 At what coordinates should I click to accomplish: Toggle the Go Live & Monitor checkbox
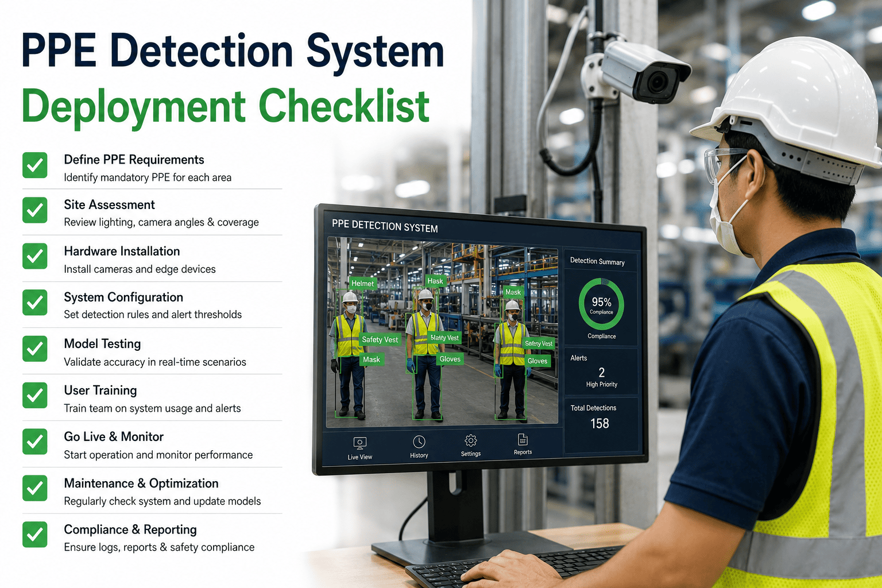[x=35, y=442]
